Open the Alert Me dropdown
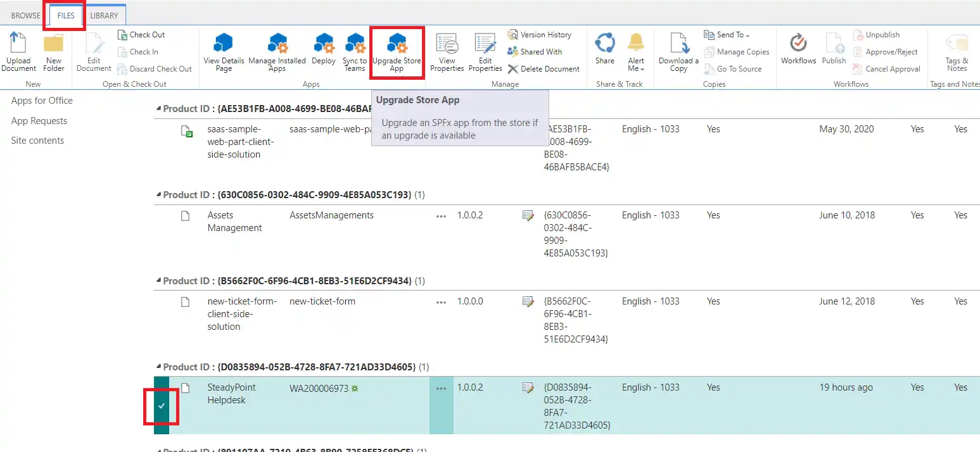The width and height of the screenshot is (980, 452). pos(636,52)
